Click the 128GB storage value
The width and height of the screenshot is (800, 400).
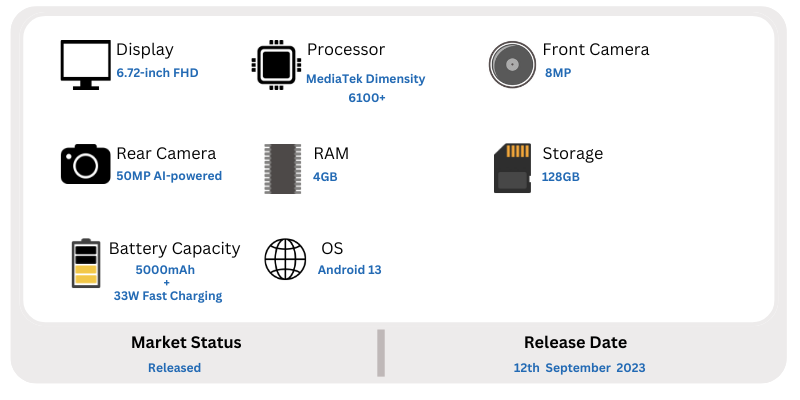[560, 177]
